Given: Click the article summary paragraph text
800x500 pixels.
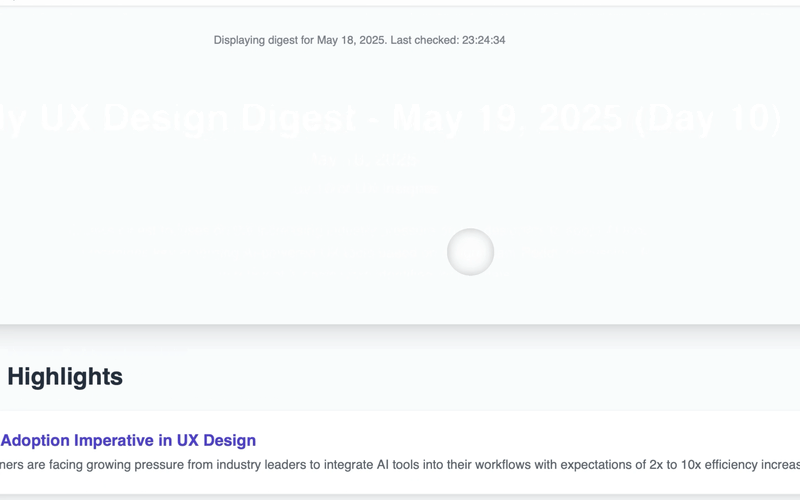Looking at the screenshot, I should 400,465.
